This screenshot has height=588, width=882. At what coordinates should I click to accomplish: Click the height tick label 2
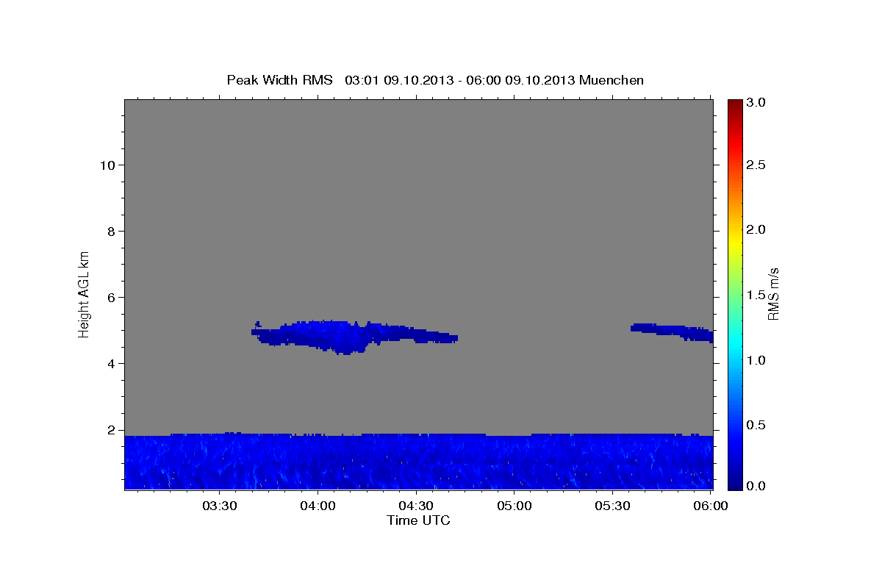pyautogui.click(x=110, y=429)
